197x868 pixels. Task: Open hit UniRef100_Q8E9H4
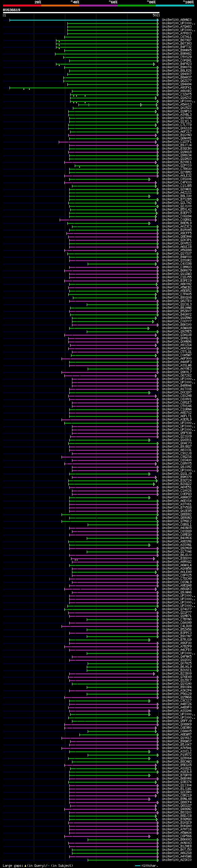[x=176, y=236]
